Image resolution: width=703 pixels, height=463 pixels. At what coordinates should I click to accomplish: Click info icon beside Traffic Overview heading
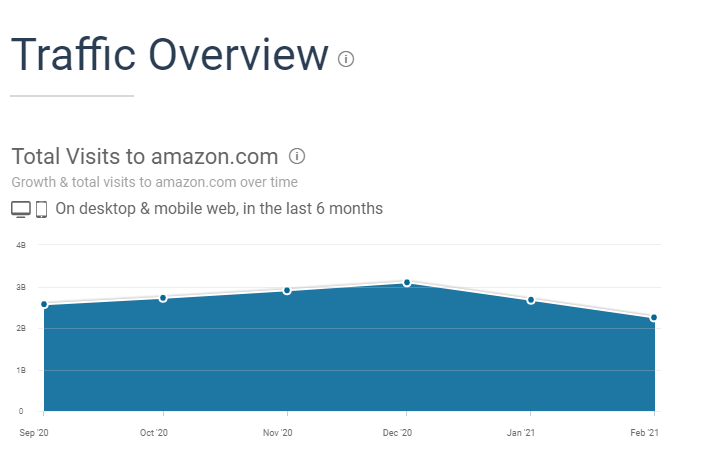[x=346, y=58]
